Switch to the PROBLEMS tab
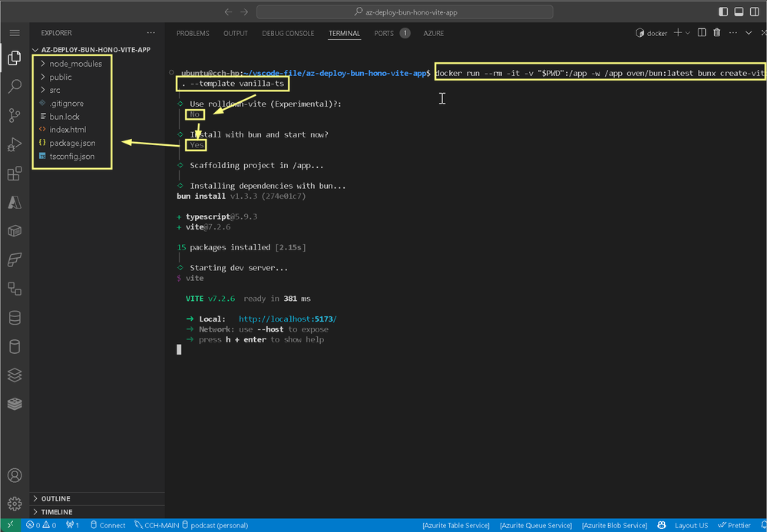This screenshot has height=532, width=767. click(193, 34)
